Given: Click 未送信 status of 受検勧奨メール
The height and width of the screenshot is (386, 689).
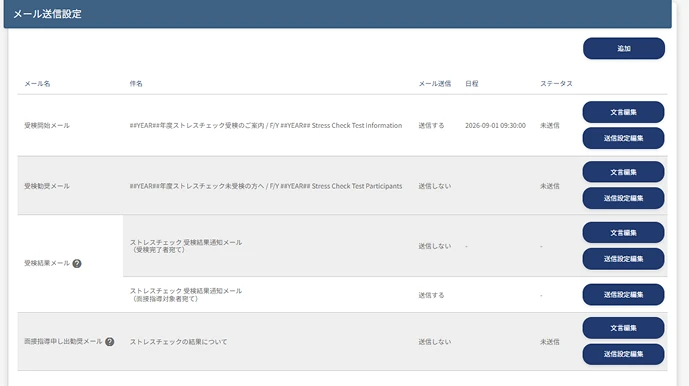Looking at the screenshot, I should (550, 186).
